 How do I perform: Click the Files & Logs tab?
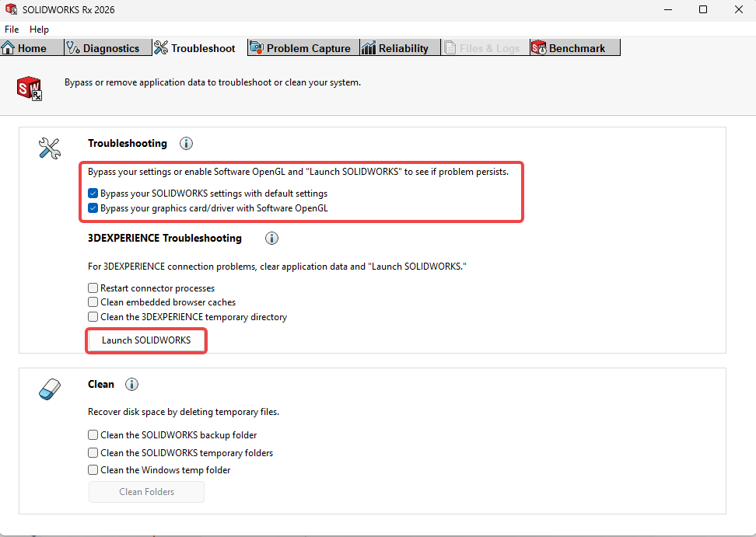click(x=485, y=47)
